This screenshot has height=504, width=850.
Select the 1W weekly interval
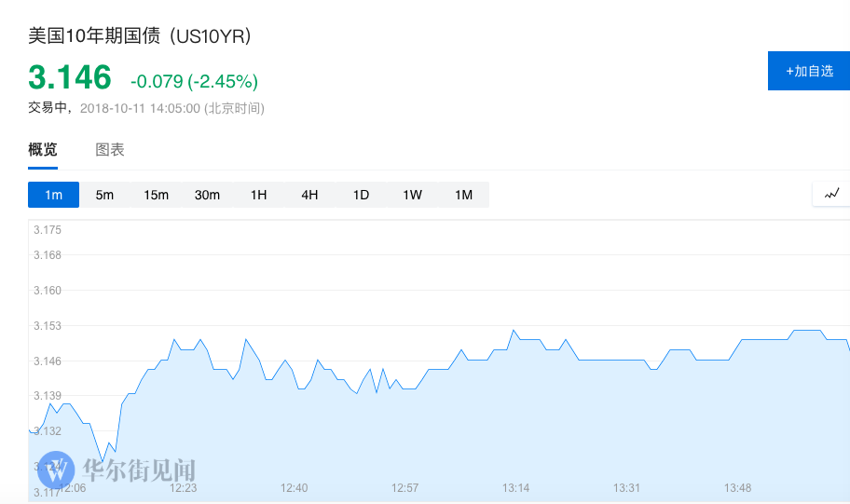412,195
